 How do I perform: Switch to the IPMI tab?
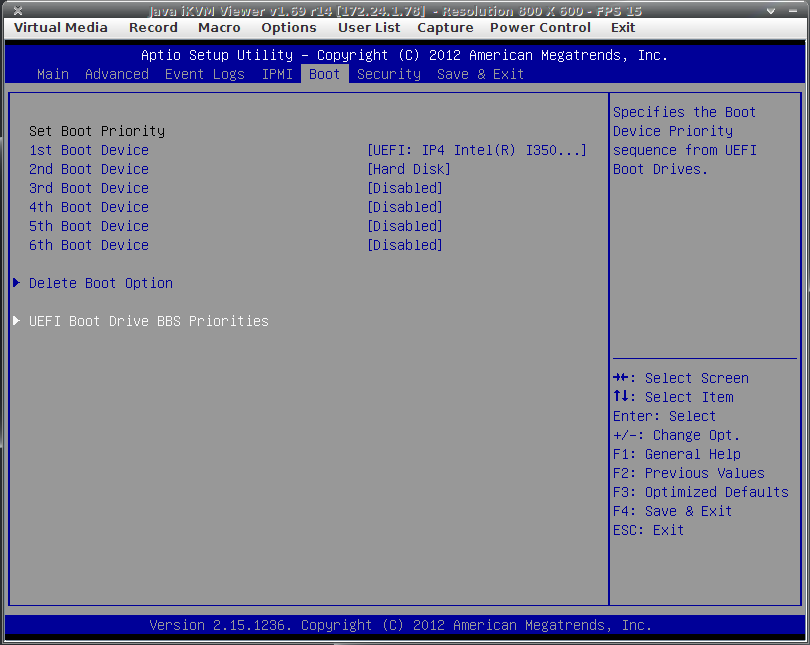tap(277, 74)
